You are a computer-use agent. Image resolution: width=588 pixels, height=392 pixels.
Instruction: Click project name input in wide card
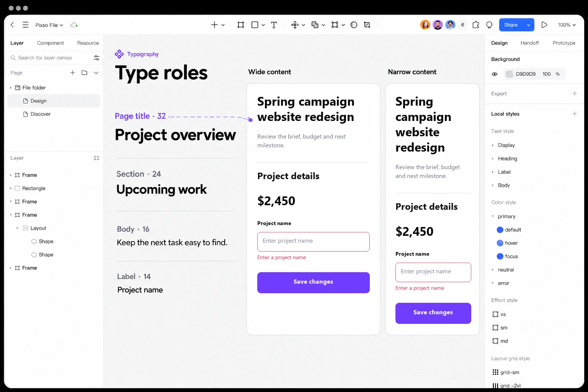[x=314, y=242]
